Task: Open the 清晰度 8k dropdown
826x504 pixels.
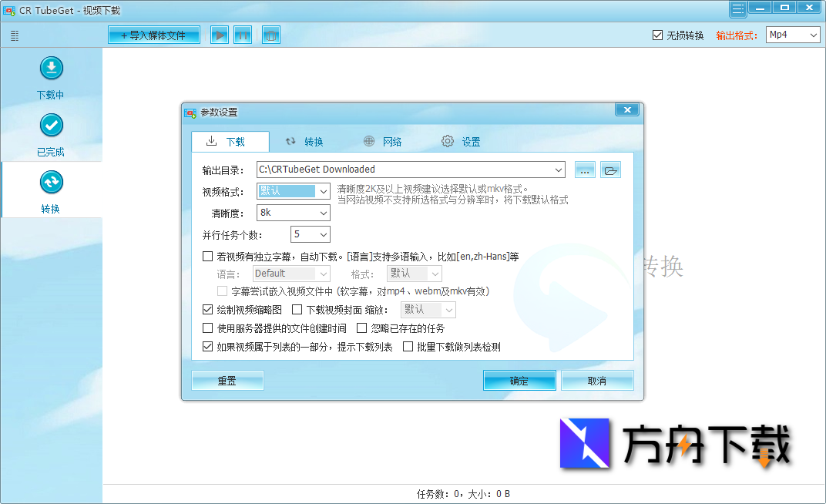Action: click(x=293, y=212)
